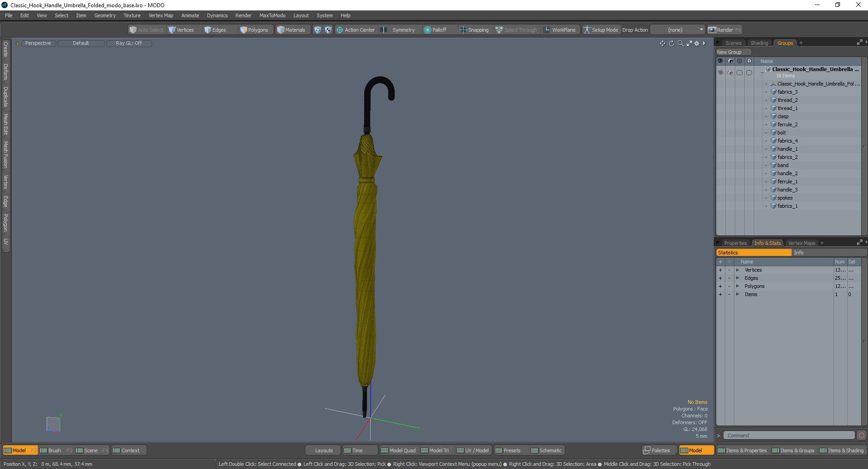Click the WorkPlane icon
The image size is (868, 469).
547,30
